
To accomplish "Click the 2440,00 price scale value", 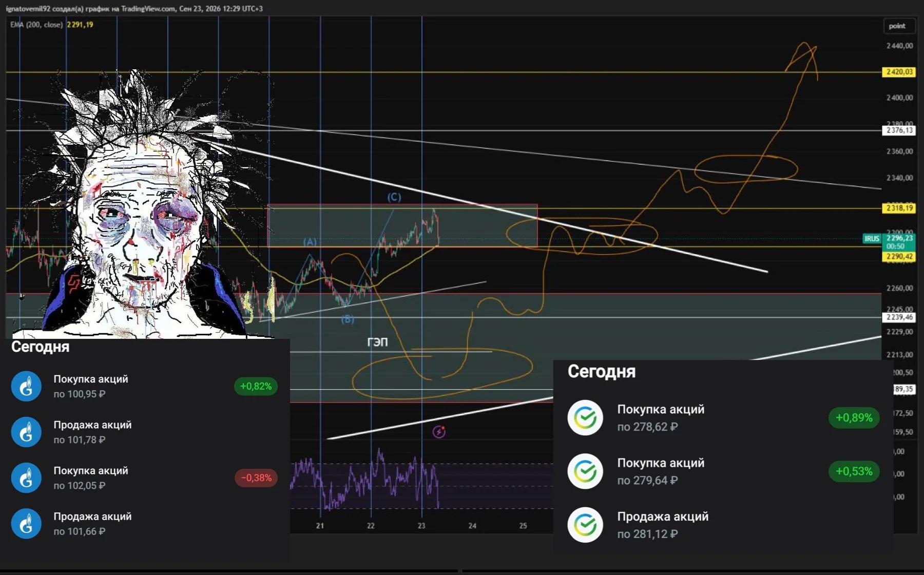I will coord(899,46).
